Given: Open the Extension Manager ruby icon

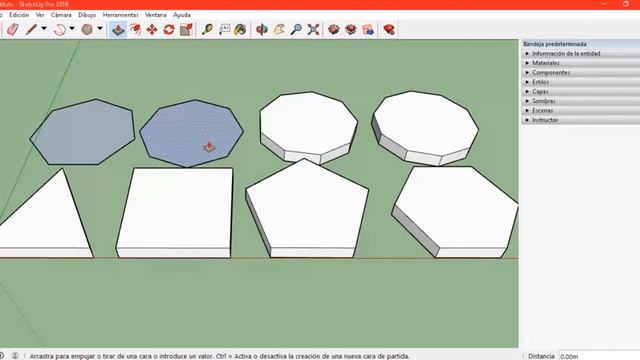Looking at the screenshot, I should [389, 29].
